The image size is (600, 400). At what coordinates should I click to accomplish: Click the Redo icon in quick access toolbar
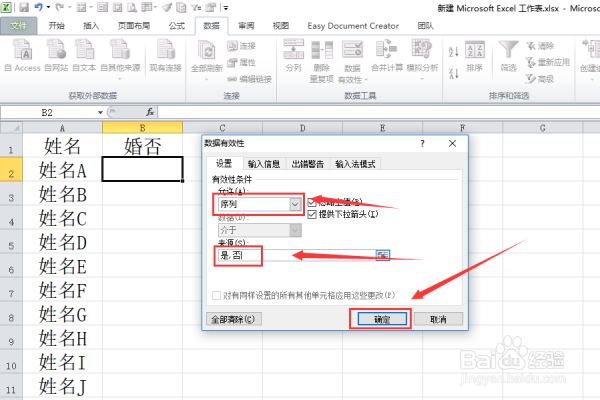point(60,7)
